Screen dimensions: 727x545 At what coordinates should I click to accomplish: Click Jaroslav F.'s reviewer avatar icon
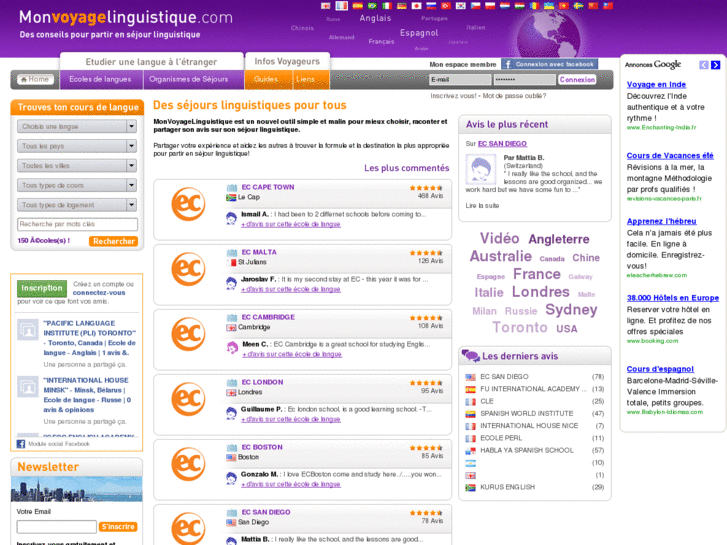(231, 283)
